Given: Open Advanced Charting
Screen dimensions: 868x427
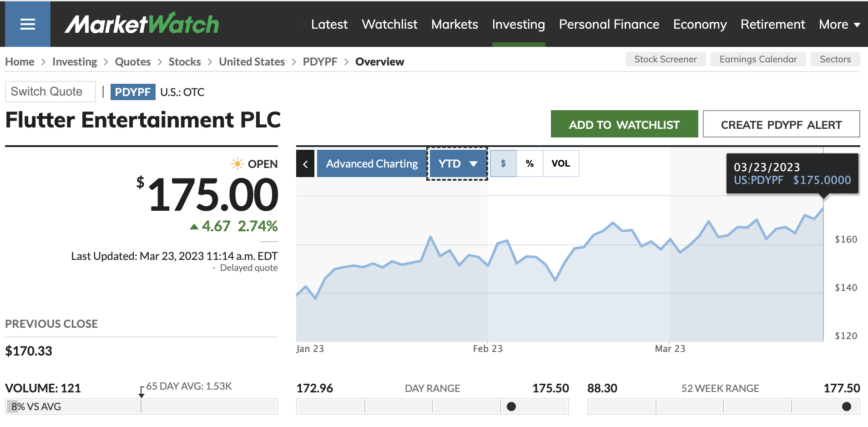Looking at the screenshot, I should point(372,163).
